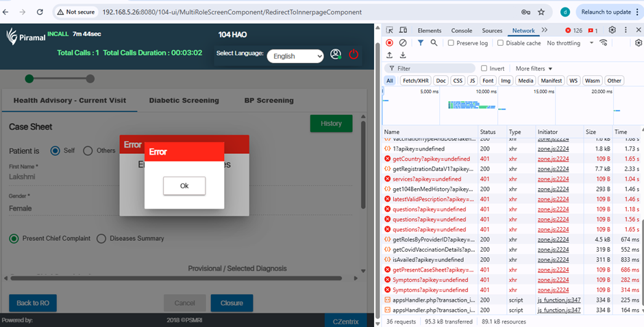Open the Elements tab in DevTools
644x327 pixels.
(x=430, y=30)
